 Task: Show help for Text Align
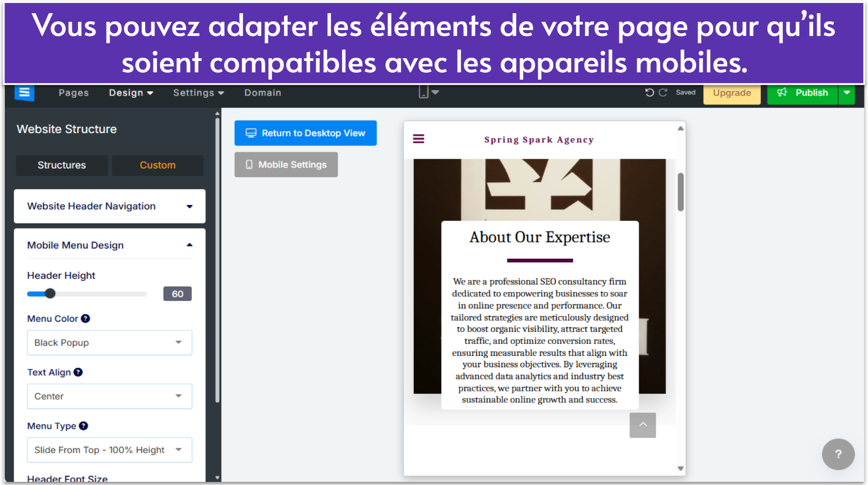point(78,372)
